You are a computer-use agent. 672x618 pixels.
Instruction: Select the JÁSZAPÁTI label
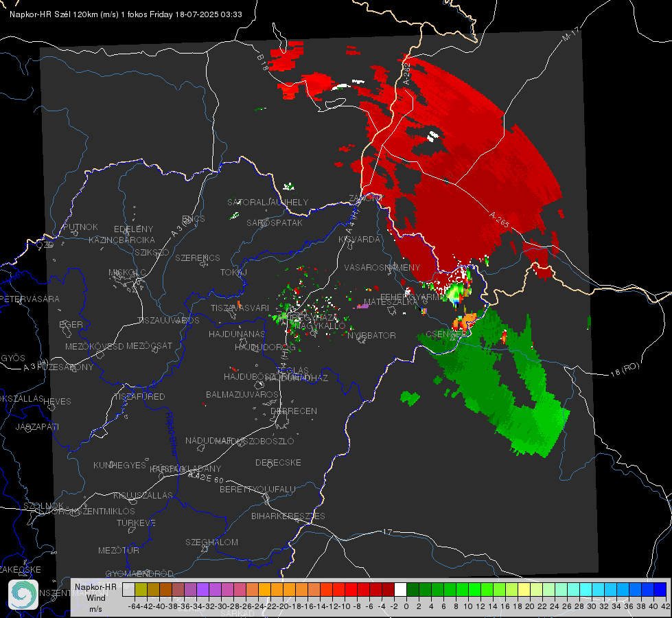click(37, 426)
